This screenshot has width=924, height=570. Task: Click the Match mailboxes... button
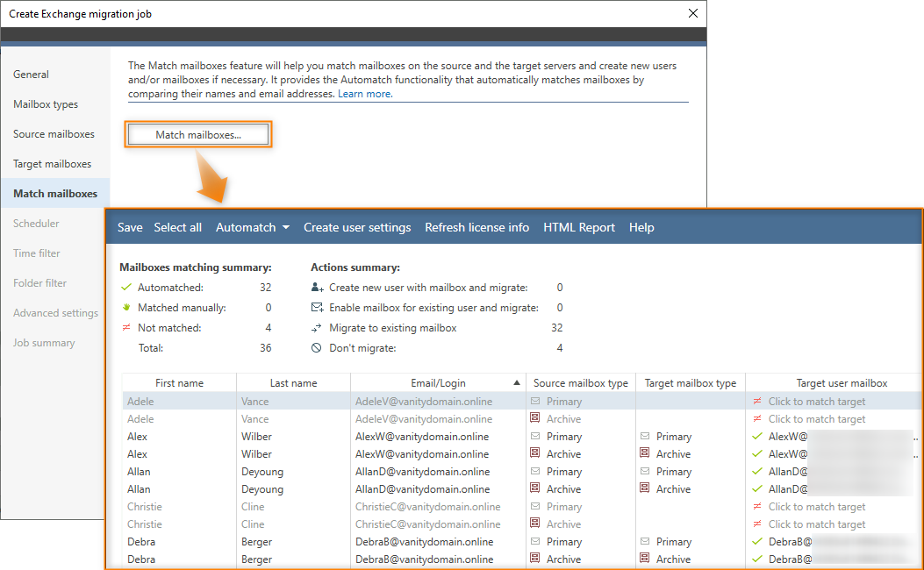(x=198, y=135)
